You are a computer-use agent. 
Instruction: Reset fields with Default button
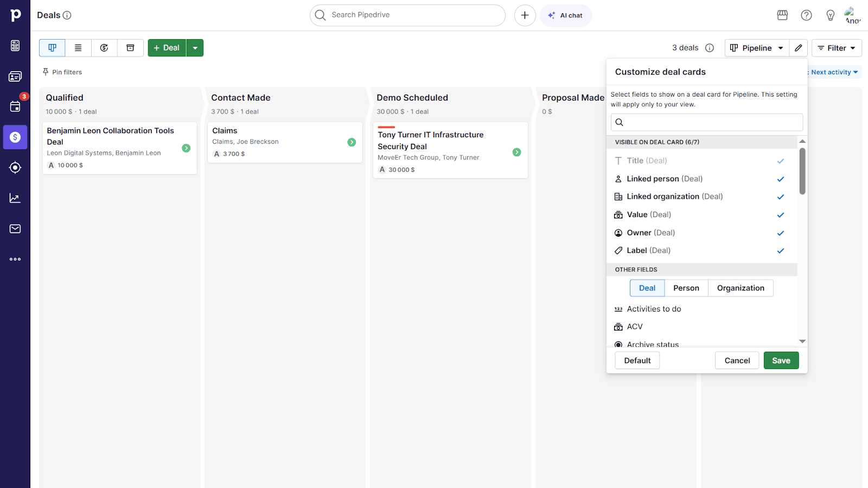tap(637, 360)
